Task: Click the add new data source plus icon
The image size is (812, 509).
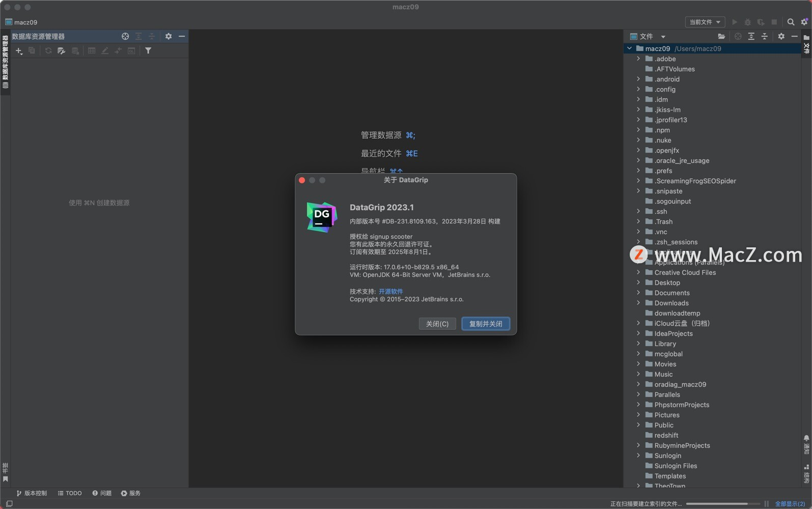Action: click(19, 51)
